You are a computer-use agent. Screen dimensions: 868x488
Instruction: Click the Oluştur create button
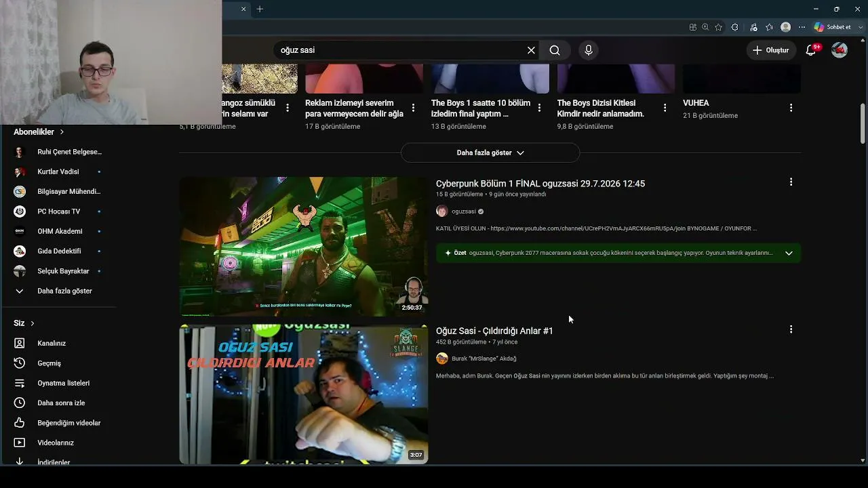pos(771,50)
